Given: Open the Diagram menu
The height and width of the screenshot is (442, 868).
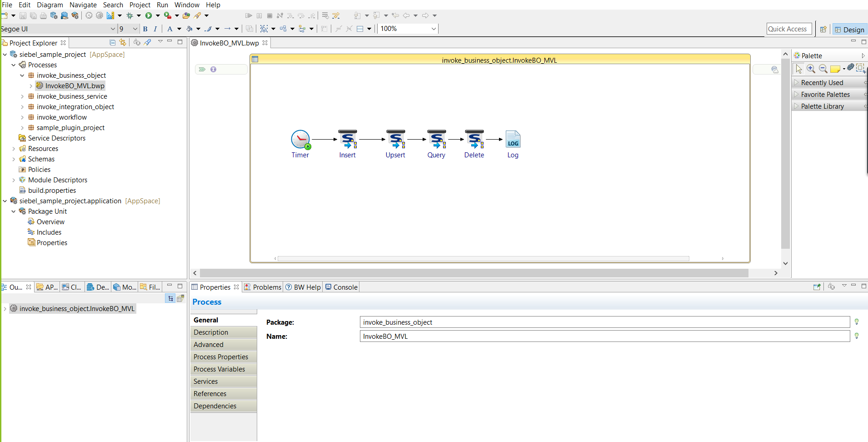Looking at the screenshot, I should point(50,5).
